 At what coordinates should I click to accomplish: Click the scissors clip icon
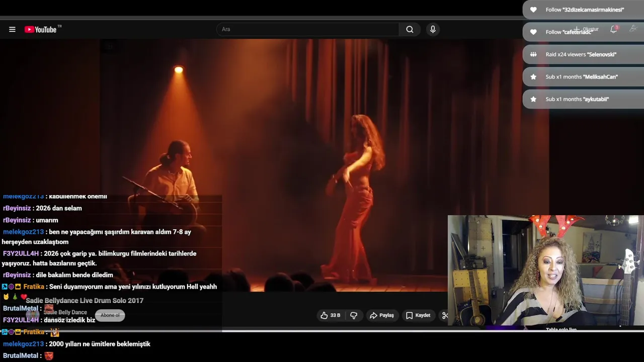[445, 315]
